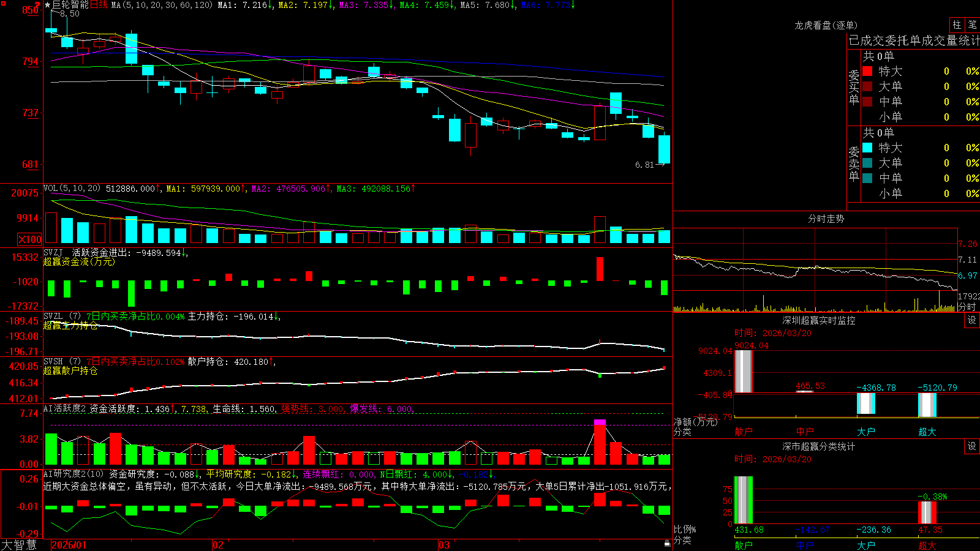Screen dimensions: 980x551
Task: Click the cyan 特大 sell order swatch
Action: click(867, 148)
